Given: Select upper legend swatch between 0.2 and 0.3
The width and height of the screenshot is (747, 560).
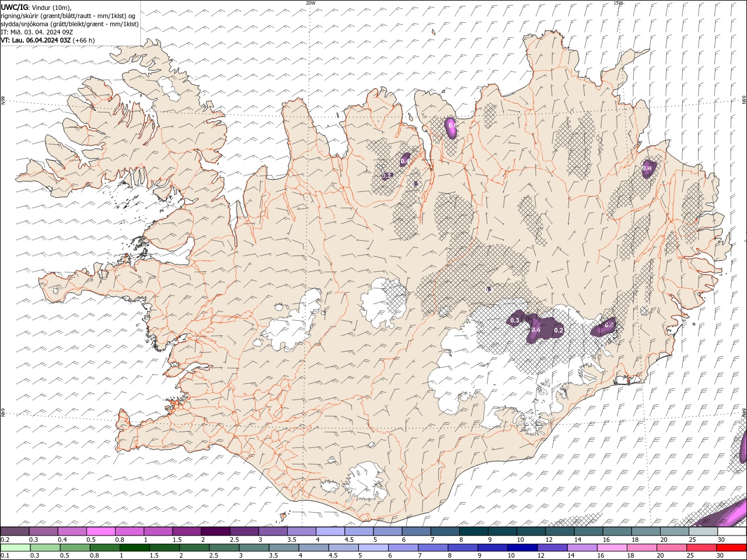Looking at the screenshot, I should tap(15, 531).
